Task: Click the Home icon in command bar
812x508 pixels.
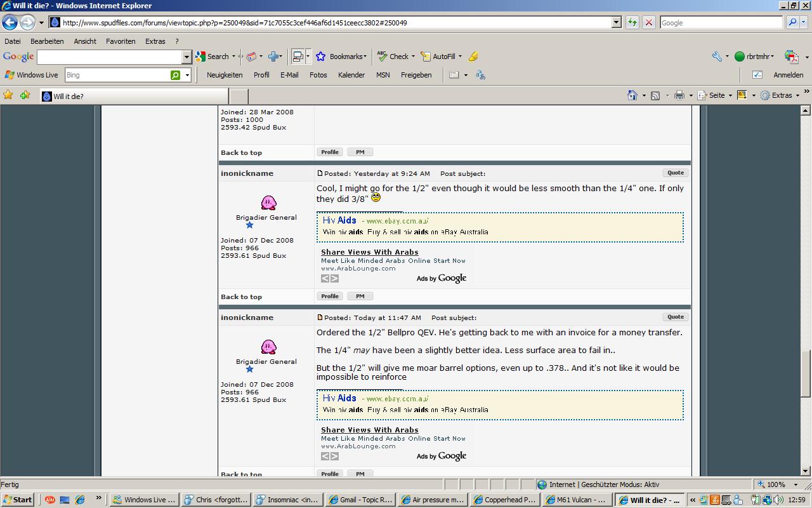Action: click(x=632, y=95)
